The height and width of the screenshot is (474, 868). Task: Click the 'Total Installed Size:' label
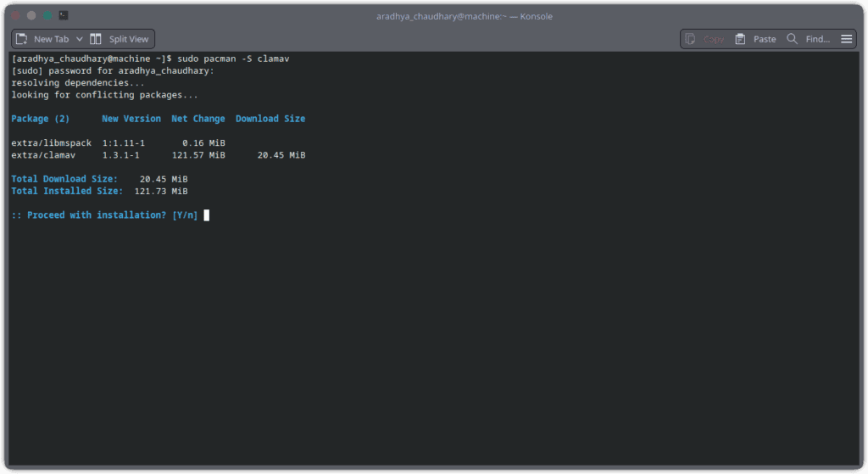tap(67, 191)
